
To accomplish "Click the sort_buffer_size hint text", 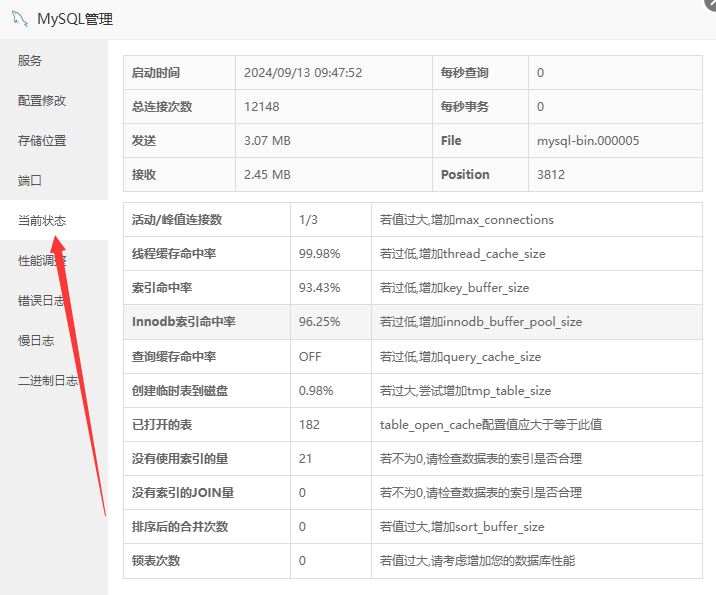I will [462, 527].
